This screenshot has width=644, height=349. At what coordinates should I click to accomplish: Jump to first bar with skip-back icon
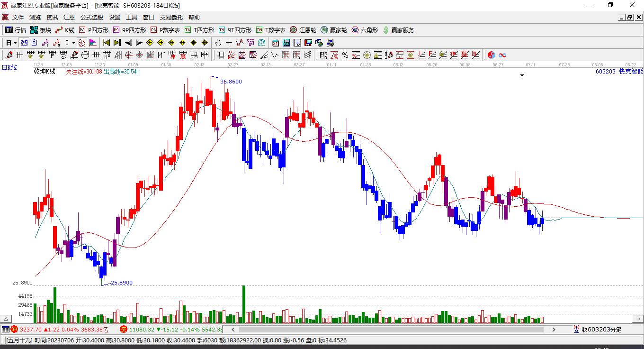tap(106, 43)
